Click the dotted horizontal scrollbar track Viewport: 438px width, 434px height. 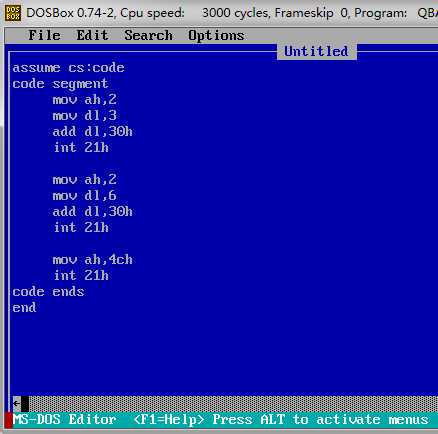coord(233,404)
